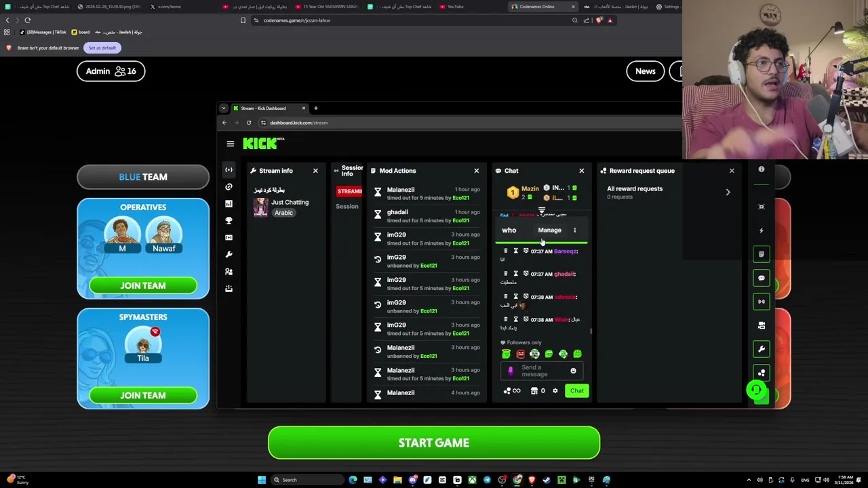Click the lightning bolt quick actions icon

coord(761,230)
